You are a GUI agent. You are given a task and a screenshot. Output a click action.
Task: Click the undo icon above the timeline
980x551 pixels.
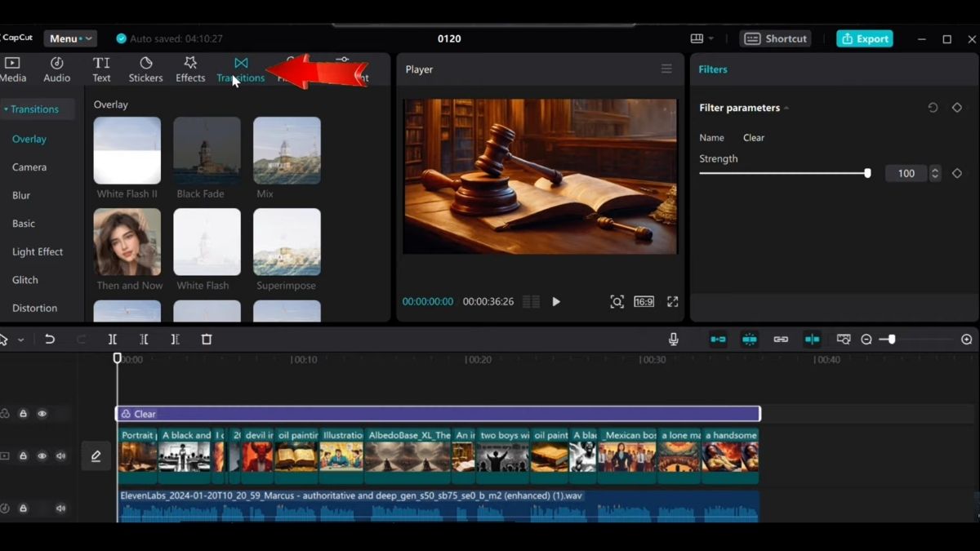[49, 339]
